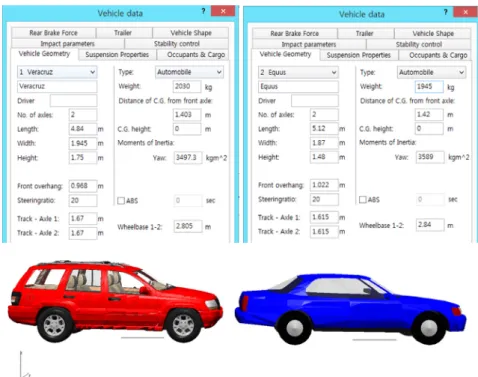Expand the '2 Equus' vehicle dropdown

[x=299, y=73]
